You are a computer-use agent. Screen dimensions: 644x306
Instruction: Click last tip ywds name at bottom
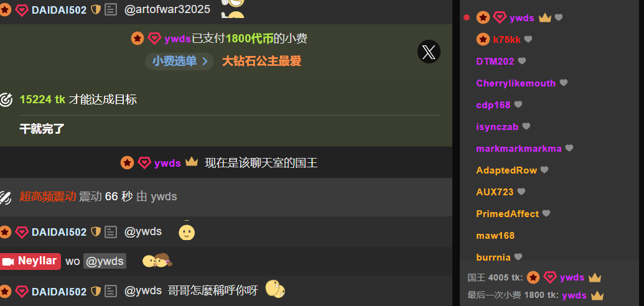pos(574,295)
